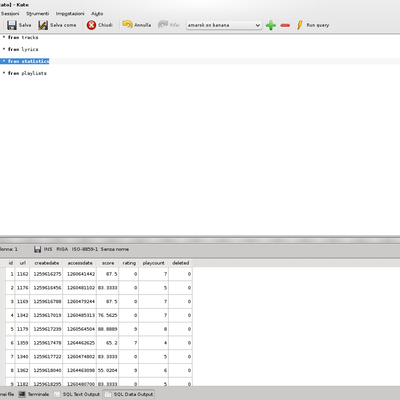Click the status bar floppy disk icon
This screenshot has height=400, width=400.
[38, 249]
